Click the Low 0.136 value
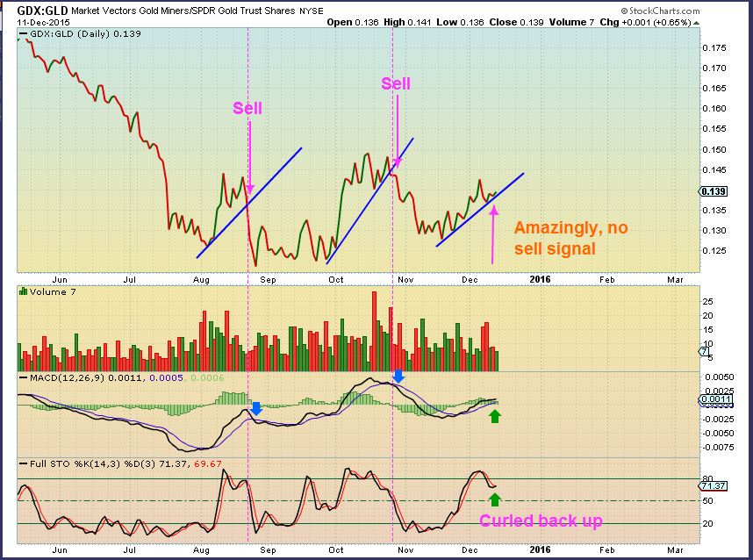 click(x=460, y=22)
